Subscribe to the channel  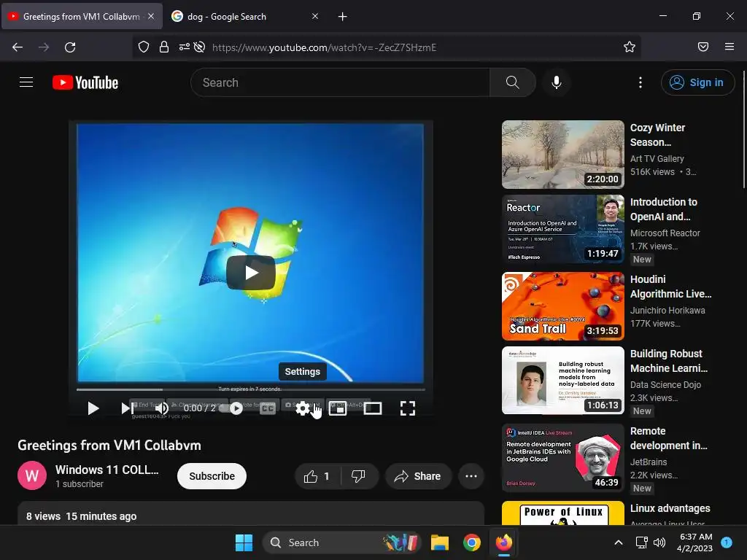pyautogui.click(x=212, y=475)
